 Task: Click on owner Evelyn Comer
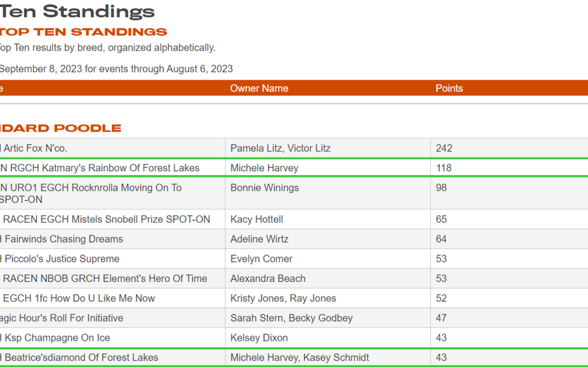point(261,258)
